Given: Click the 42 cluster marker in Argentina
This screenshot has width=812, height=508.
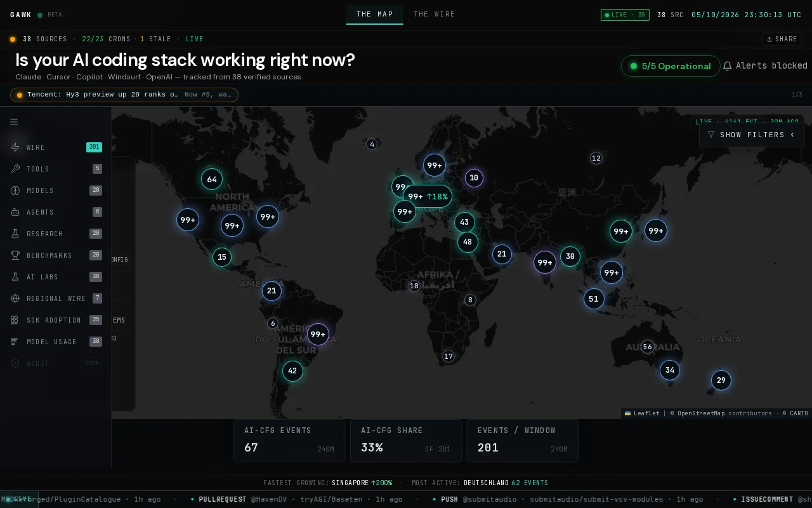Looking at the screenshot, I should coord(292,371).
